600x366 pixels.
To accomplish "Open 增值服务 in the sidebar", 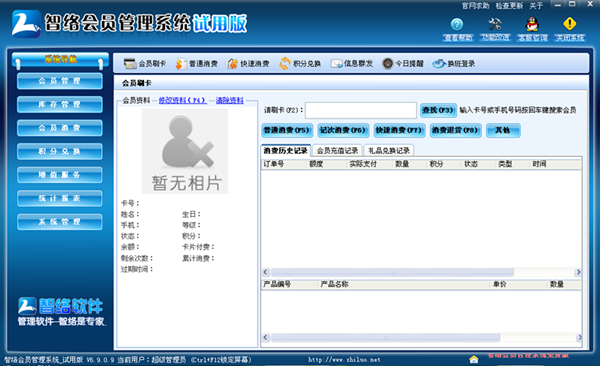I will 60,175.
